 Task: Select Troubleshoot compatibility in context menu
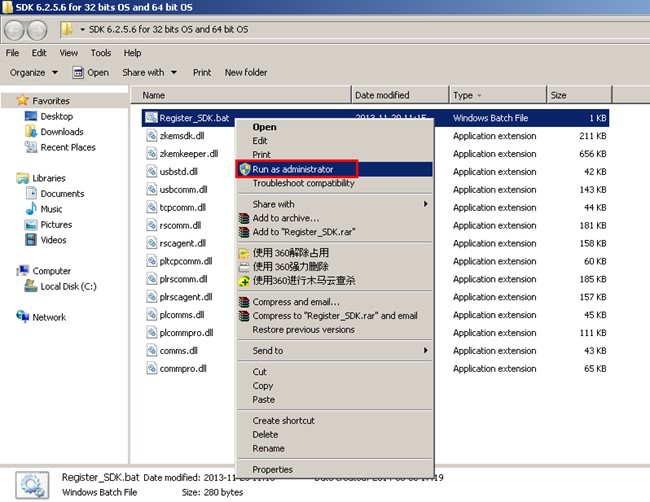coord(303,183)
